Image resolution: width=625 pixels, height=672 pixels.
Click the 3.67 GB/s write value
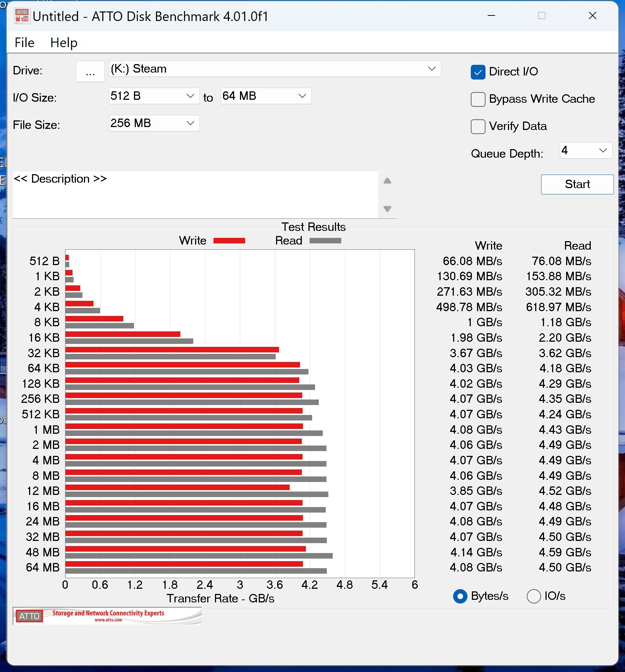pyautogui.click(x=476, y=353)
